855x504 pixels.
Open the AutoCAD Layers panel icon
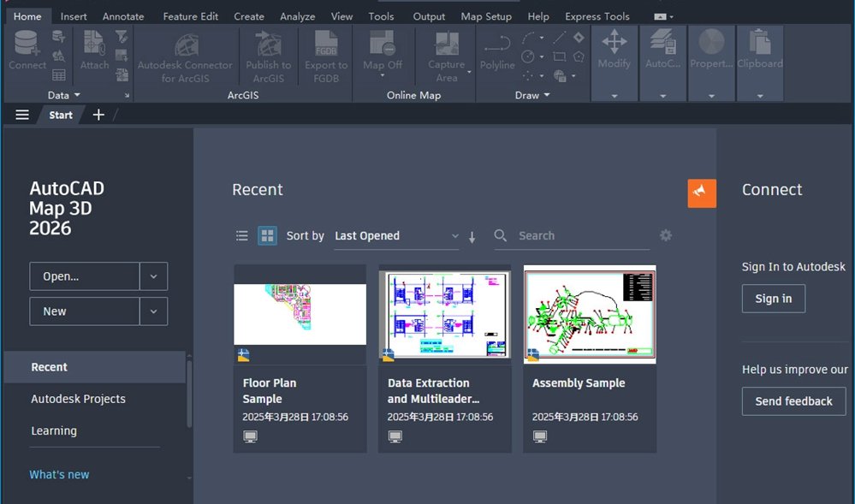(662, 42)
